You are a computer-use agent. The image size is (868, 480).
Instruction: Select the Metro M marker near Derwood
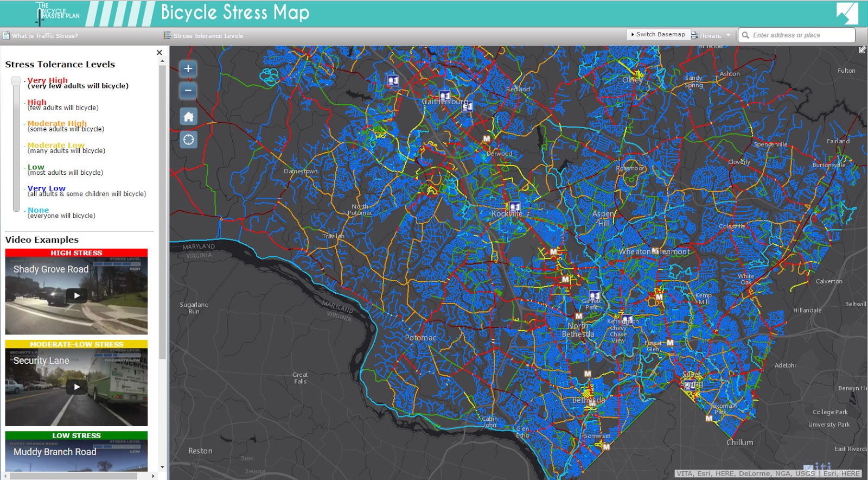tap(487, 139)
